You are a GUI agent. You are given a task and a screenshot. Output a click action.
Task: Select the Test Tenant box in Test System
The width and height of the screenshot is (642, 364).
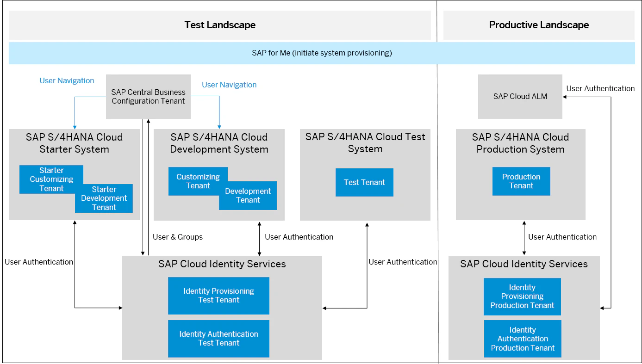(364, 182)
